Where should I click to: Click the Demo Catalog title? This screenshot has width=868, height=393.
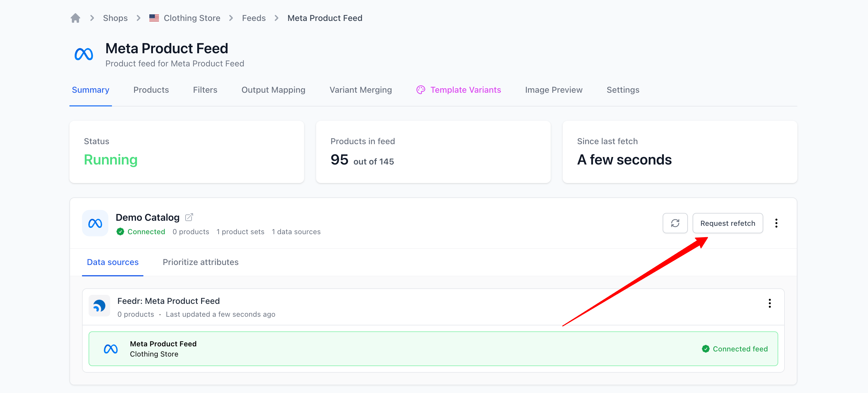[x=148, y=217]
